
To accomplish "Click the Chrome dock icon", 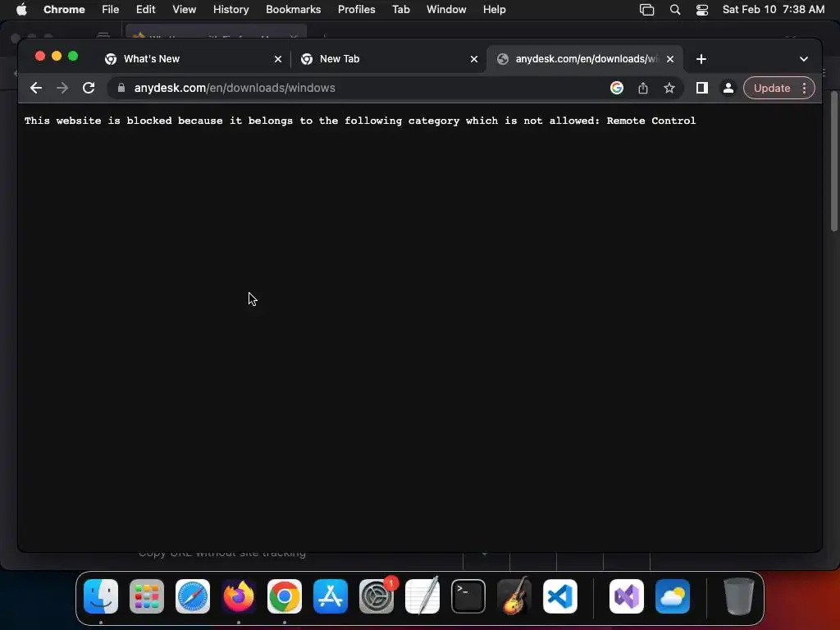I will coord(285,596).
